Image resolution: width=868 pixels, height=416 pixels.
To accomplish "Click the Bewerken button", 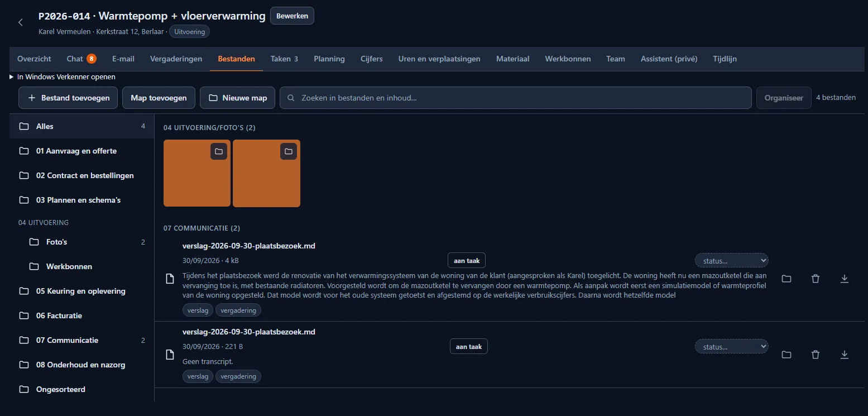I will [292, 16].
